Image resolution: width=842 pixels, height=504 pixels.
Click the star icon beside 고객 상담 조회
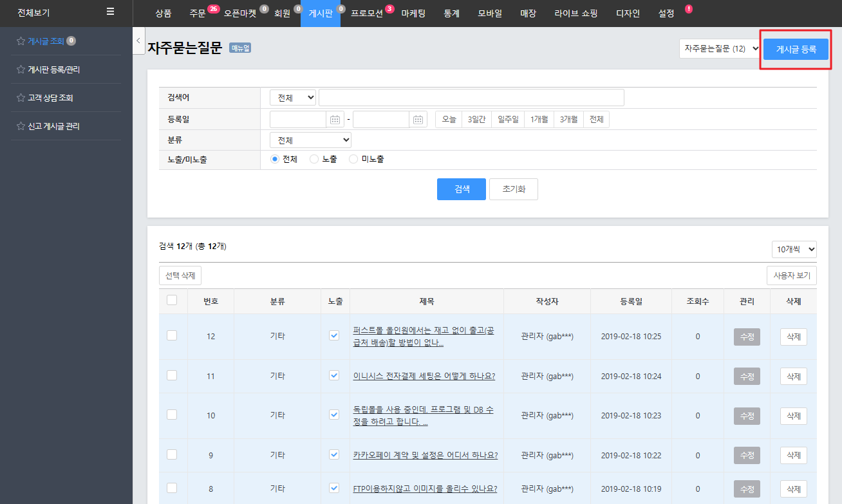(x=21, y=98)
